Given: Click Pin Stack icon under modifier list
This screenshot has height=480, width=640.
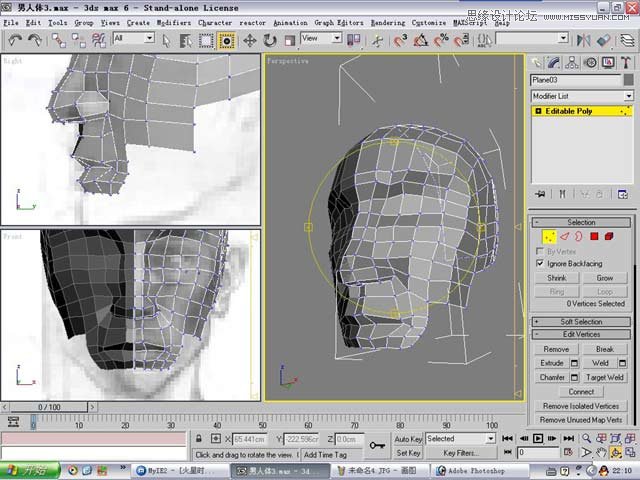Looking at the screenshot, I should (x=541, y=194).
